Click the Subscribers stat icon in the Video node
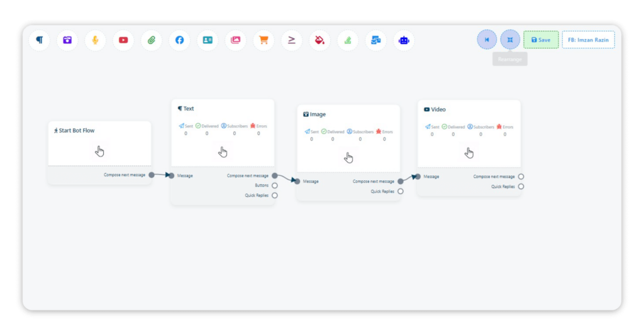This screenshot has width=644, height=335. pos(470,126)
